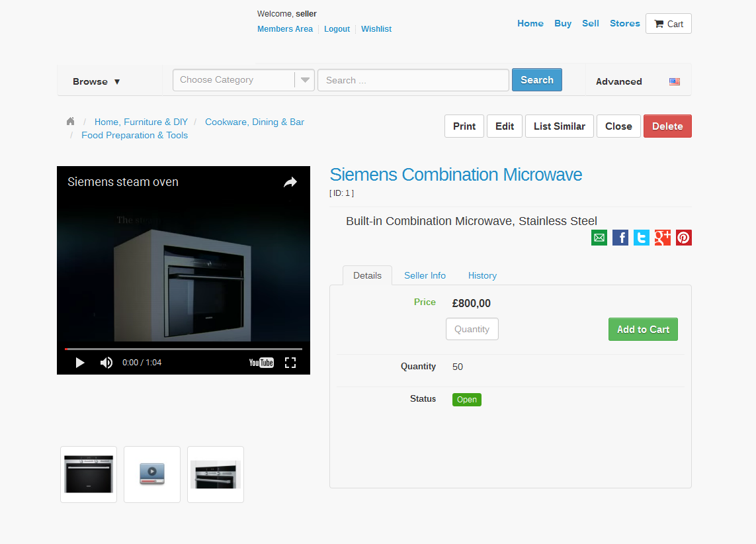Click the £800,00 price value

[472, 303]
